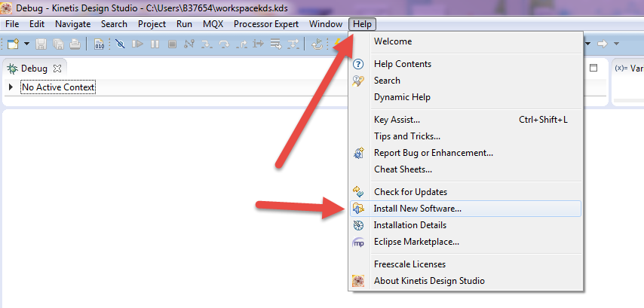
Task: Click the Suspend pause icon
Action: click(x=155, y=44)
